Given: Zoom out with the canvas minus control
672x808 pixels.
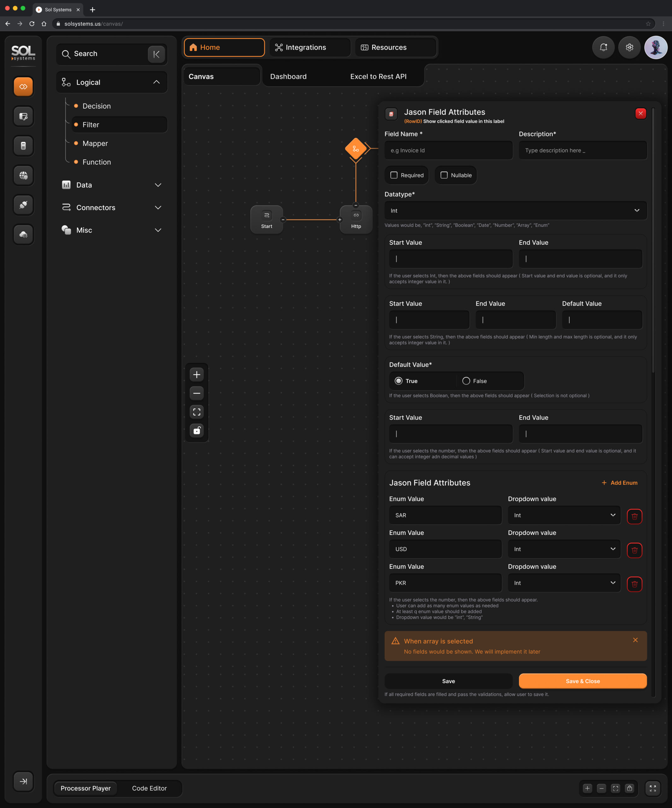Looking at the screenshot, I should coord(197,393).
